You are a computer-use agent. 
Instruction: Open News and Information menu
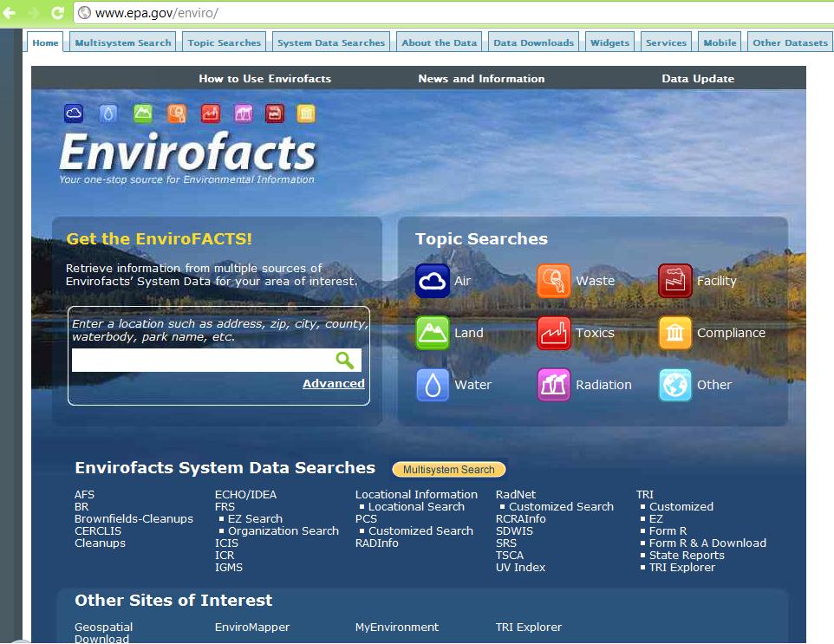[x=481, y=79]
